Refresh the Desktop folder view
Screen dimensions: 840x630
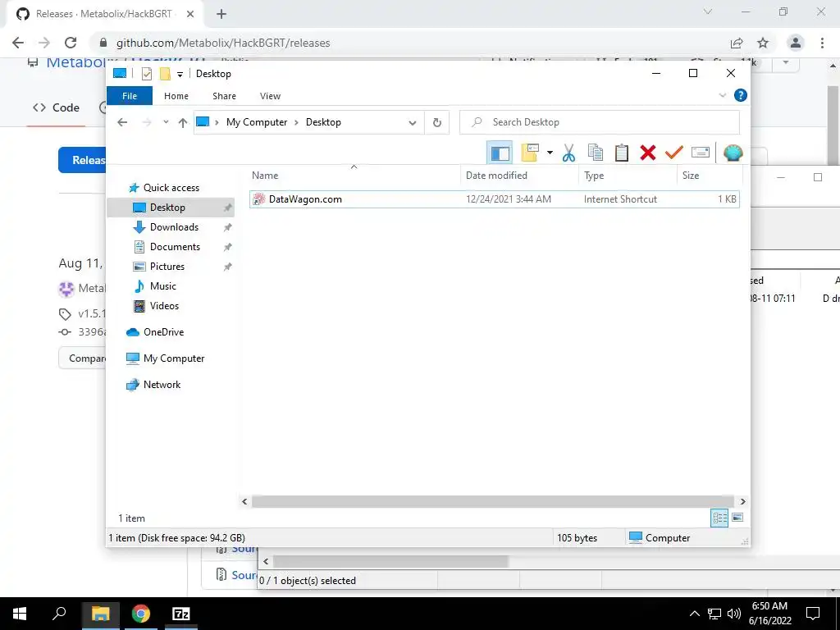[x=437, y=123]
